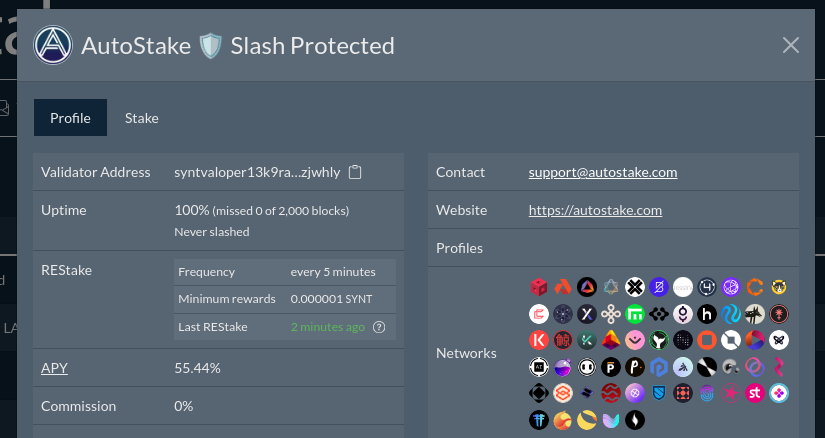Select the Kujira red whale-character network icon
The image size is (825, 438).
[563, 340]
